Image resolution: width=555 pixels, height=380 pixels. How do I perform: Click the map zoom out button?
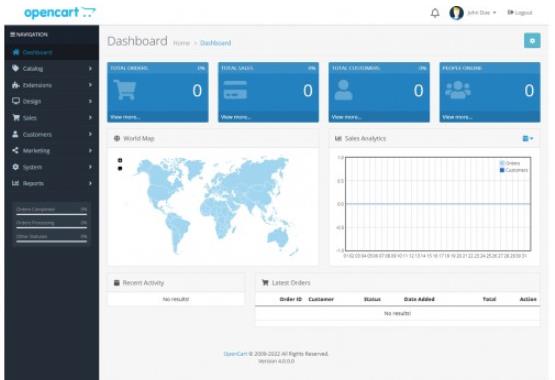tap(120, 168)
